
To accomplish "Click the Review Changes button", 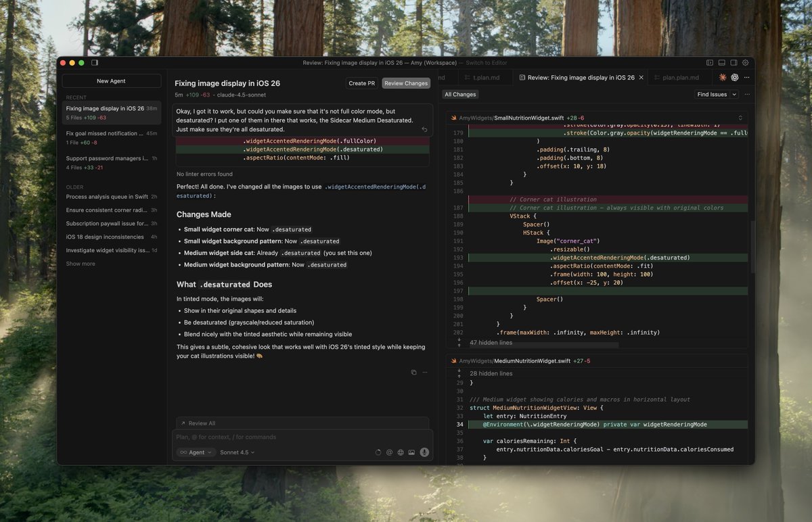I will click(406, 83).
